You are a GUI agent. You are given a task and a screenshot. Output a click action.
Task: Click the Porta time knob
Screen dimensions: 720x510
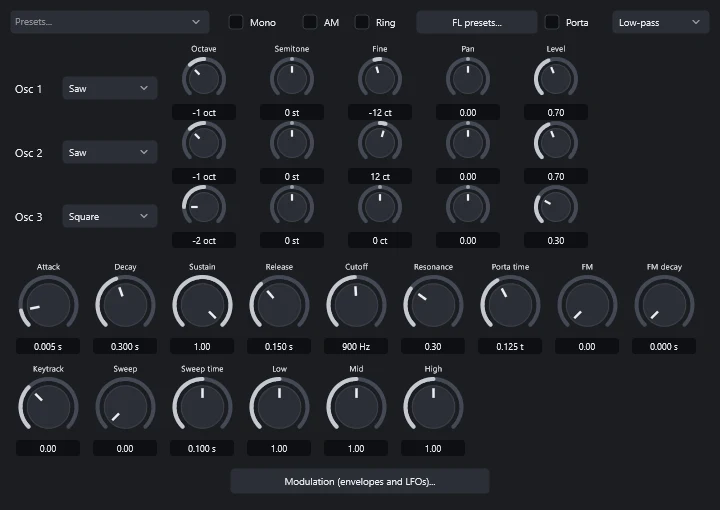click(510, 305)
